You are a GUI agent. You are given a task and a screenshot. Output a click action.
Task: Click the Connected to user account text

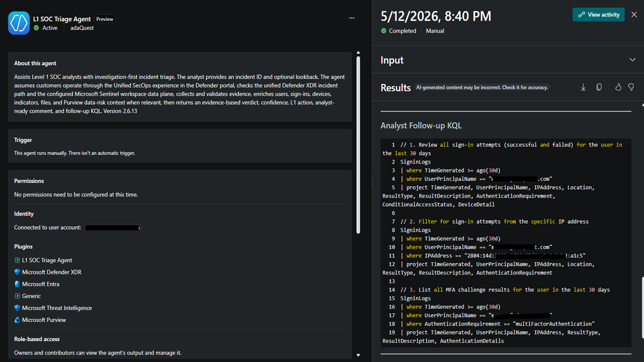48,228
